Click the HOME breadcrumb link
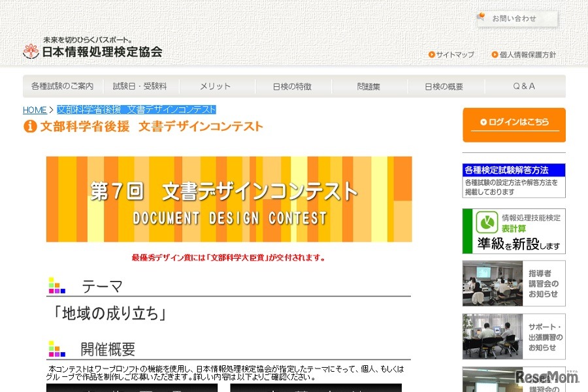Viewport: 588px width, 392px height. click(35, 110)
